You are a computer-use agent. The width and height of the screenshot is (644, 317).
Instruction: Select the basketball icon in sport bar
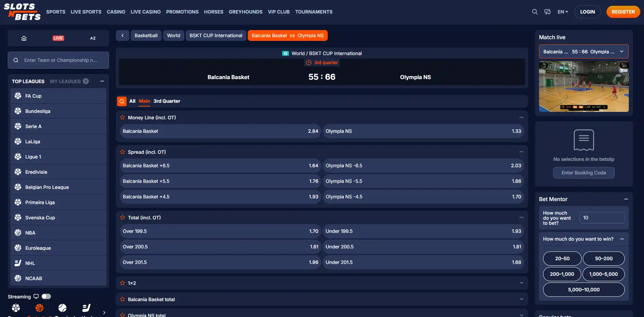tap(39, 308)
